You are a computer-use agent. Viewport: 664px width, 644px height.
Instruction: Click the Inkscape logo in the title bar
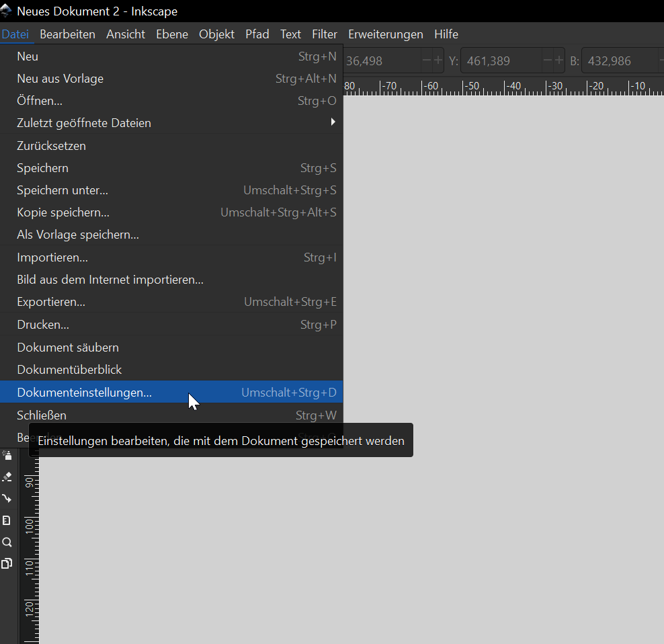point(6,11)
